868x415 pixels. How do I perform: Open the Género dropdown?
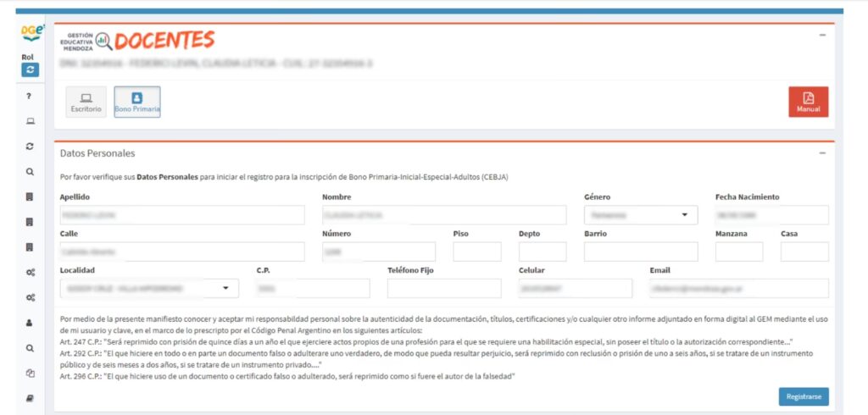(x=640, y=215)
